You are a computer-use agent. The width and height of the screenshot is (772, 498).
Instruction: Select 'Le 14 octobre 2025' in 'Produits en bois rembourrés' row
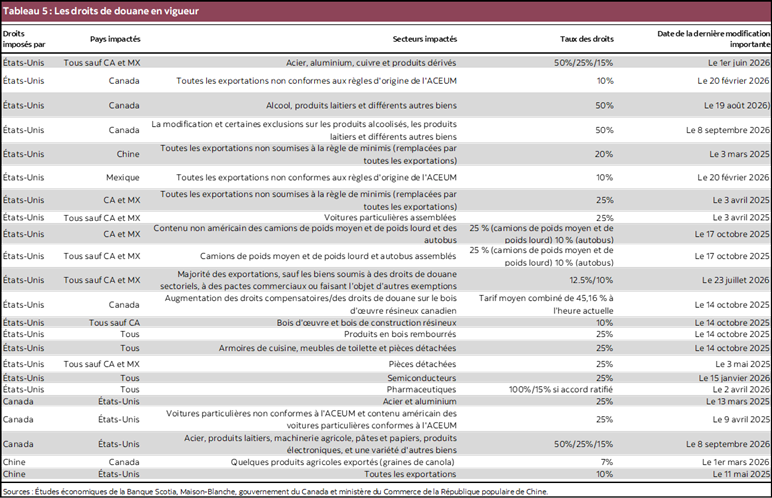[x=732, y=334]
